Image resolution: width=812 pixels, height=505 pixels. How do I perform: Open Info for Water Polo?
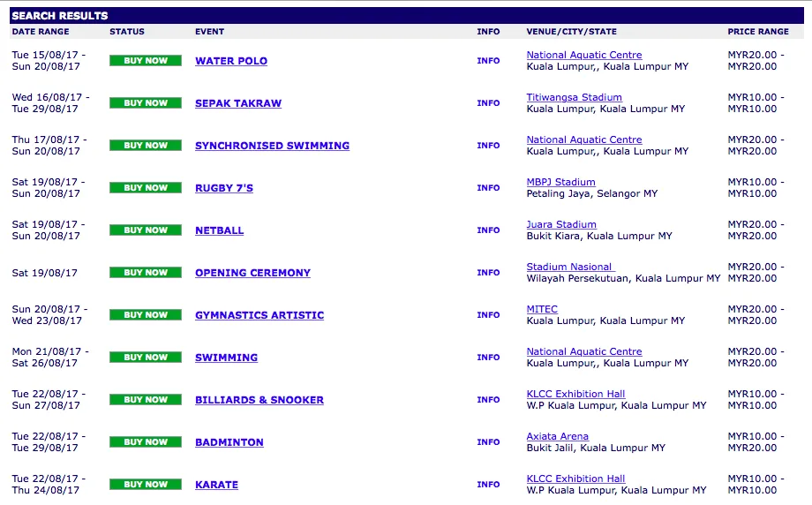(x=488, y=61)
